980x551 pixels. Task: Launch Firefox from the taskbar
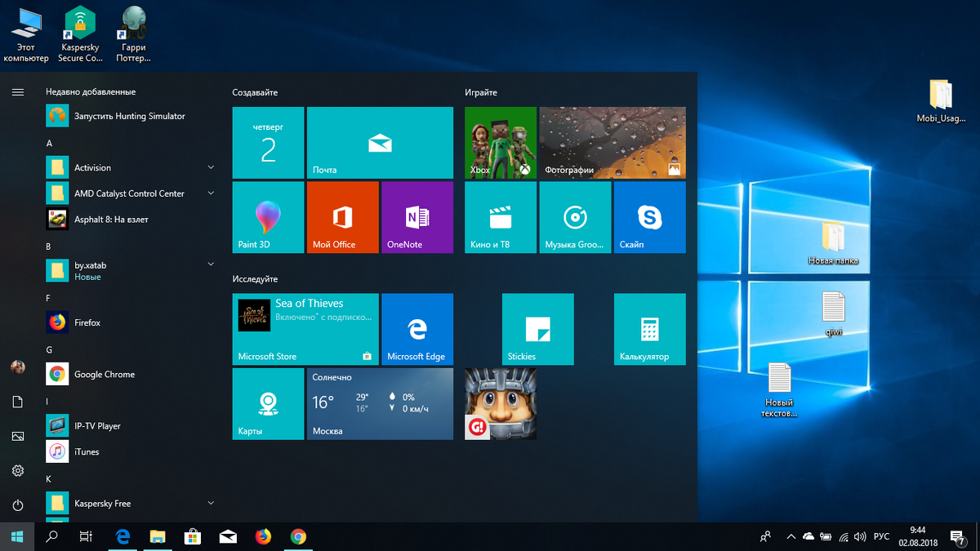pyautogui.click(x=263, y=536)
